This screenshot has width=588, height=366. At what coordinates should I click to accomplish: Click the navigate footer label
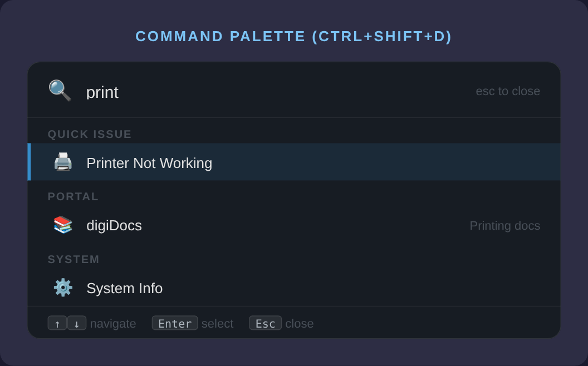[113, 323]
